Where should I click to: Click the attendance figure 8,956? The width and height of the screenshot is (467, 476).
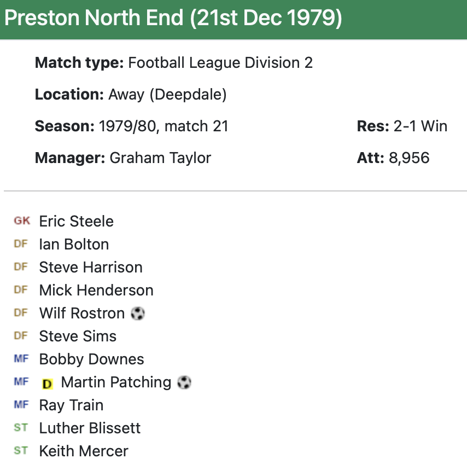point(409,159)
